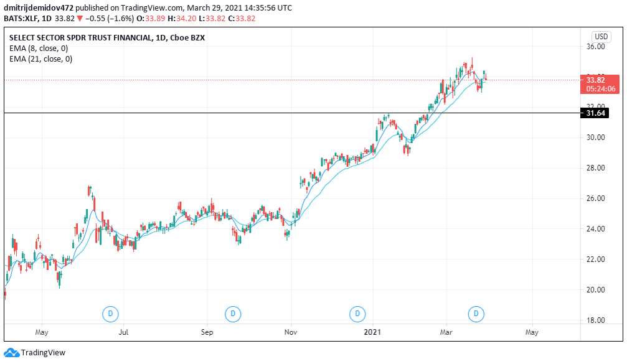This screenshot has height=364, width=627.
Task: Click the May 2020 time axis label
Action: tap(42, 332)
